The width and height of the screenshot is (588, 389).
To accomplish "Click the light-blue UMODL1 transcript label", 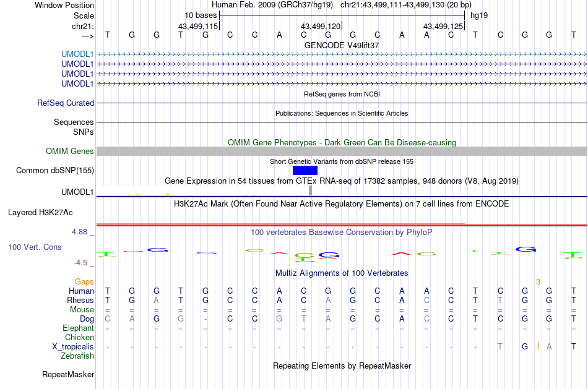I will click(77, 54).
